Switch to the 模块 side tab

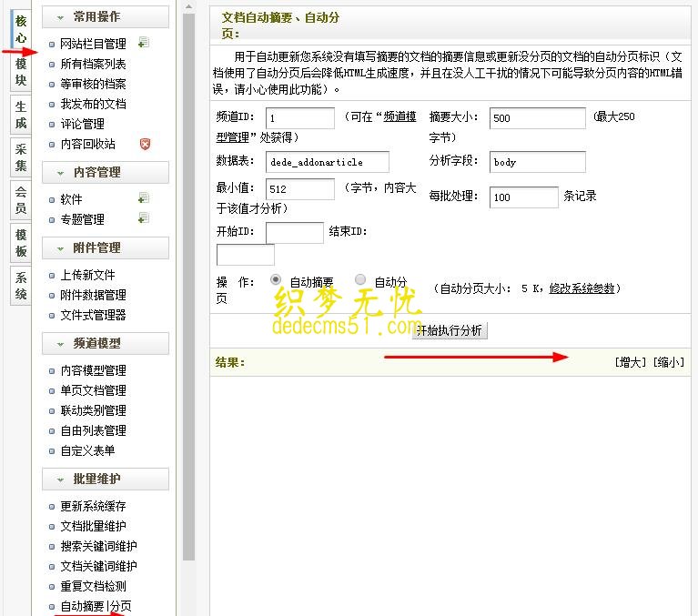point(21,72)
